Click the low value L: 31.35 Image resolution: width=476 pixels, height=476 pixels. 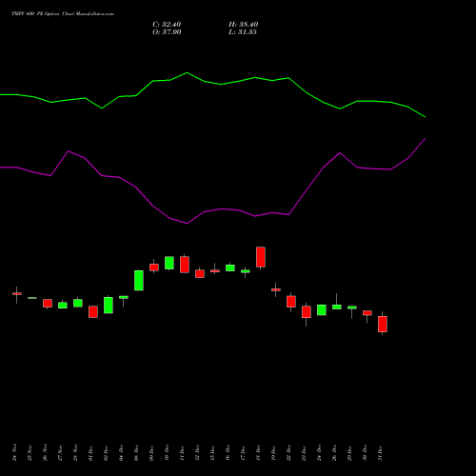tap(243, 32)
